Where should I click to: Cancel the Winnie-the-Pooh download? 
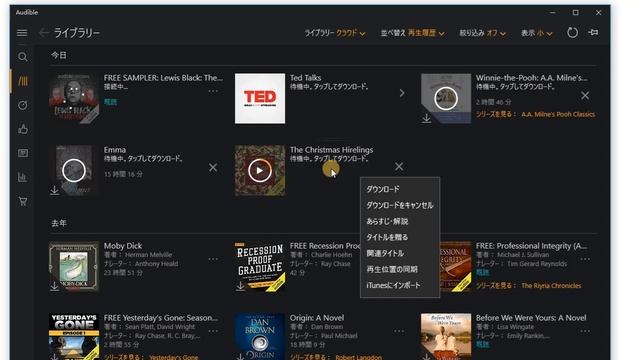pos(585,96)
